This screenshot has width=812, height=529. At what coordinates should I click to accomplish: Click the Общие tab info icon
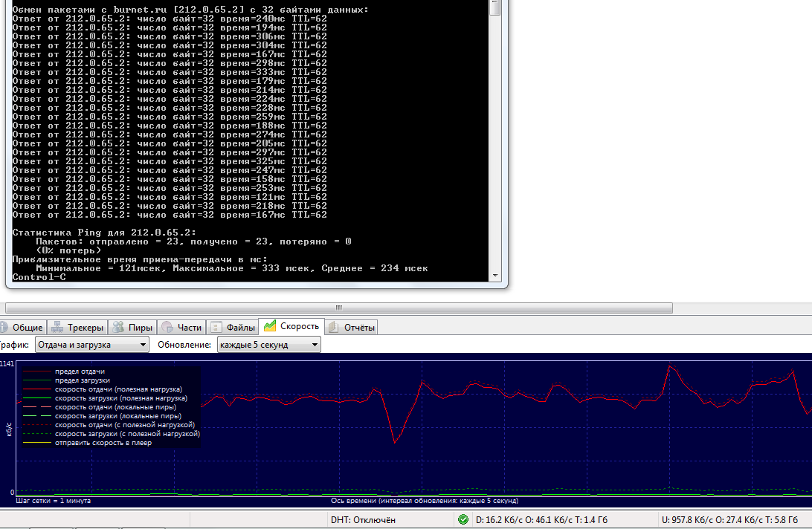tap(4, 327)
